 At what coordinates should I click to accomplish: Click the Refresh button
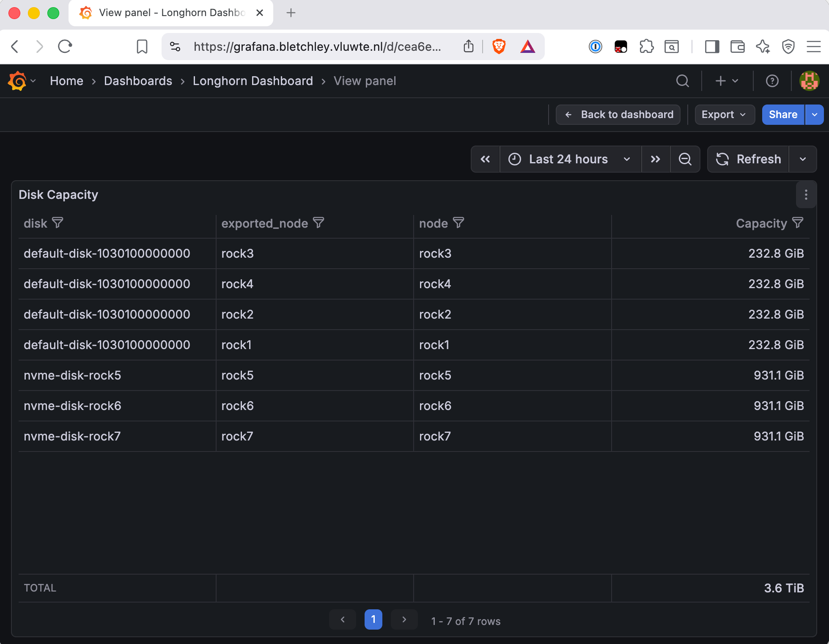tap(748, 159)
